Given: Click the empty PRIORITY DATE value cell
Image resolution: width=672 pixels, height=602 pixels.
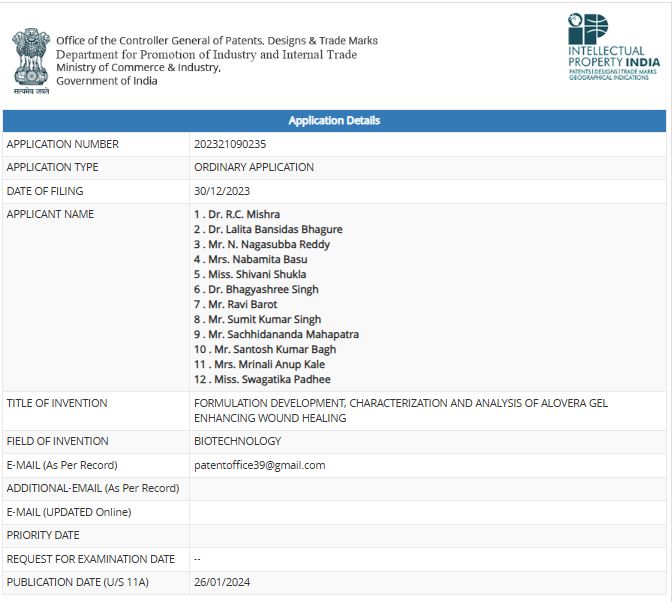Looking at the screenshot, I should 427,535.
